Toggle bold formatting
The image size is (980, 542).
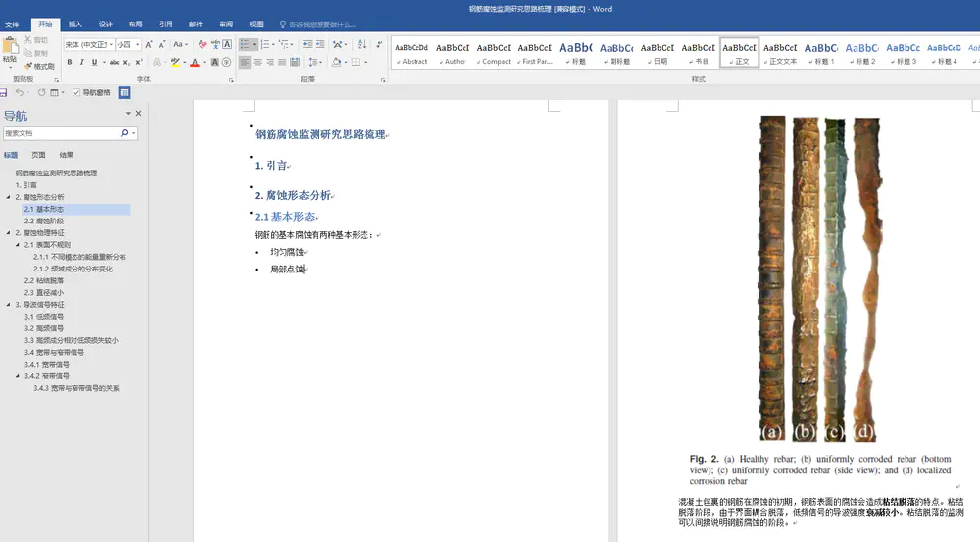(70, 62)
